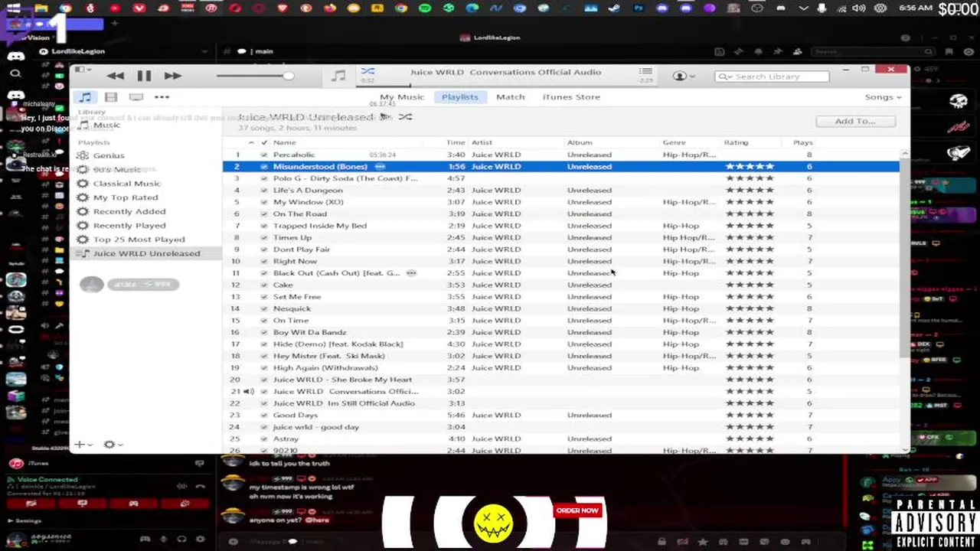
Task: Open the three-dot more media menu
Action: click(162, 97)
